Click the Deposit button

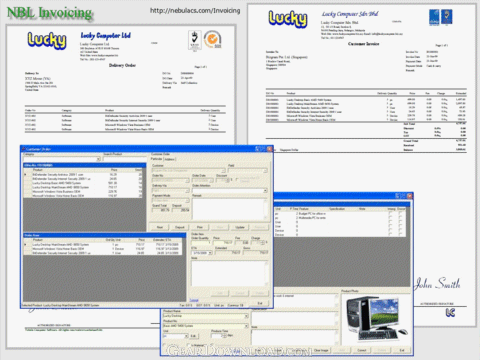(x=180, y=227)
